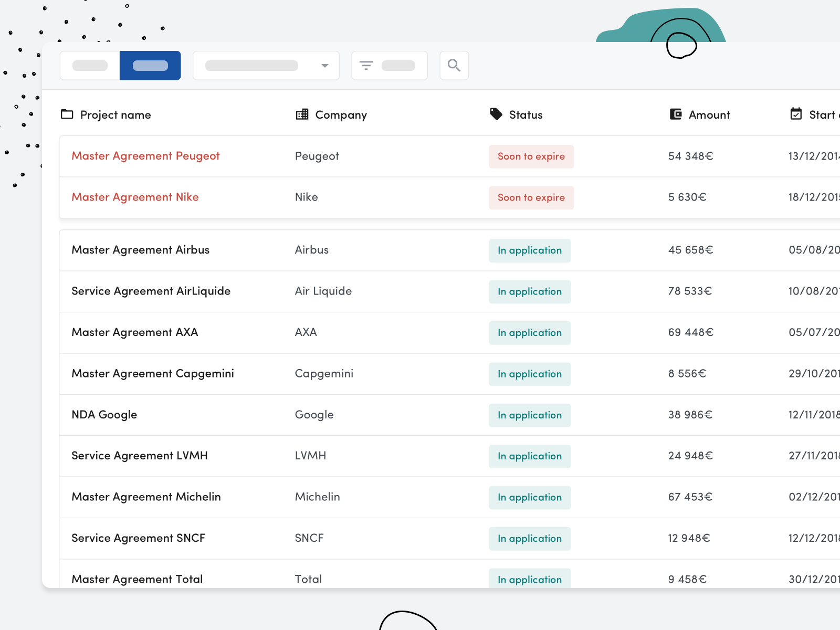
Task: Click the tag icon beside Status
Action: point(496,114)
